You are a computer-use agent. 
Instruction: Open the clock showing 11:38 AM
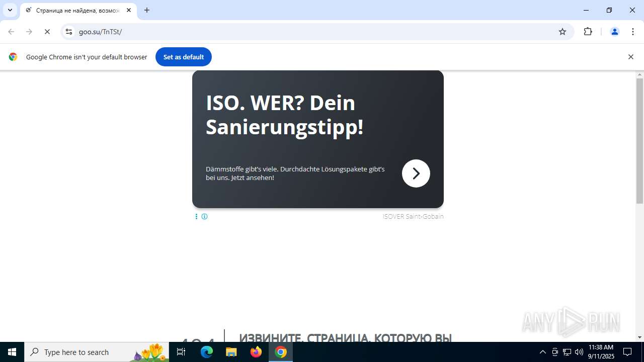click(x=601, y=352)
